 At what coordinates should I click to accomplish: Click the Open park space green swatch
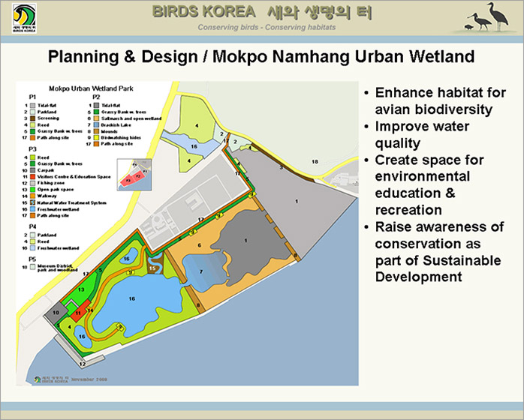(x=32, y=190)
